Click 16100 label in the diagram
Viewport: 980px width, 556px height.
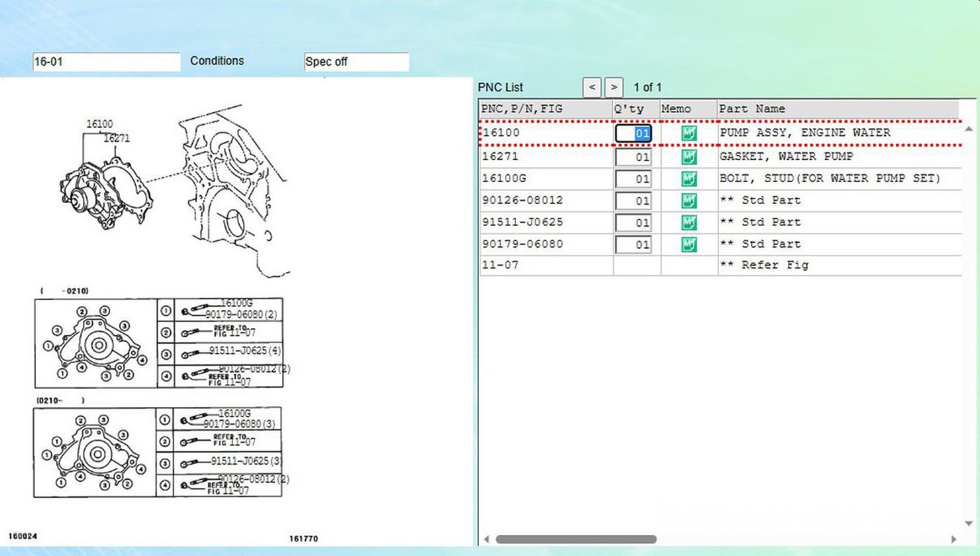pos(99,124)
